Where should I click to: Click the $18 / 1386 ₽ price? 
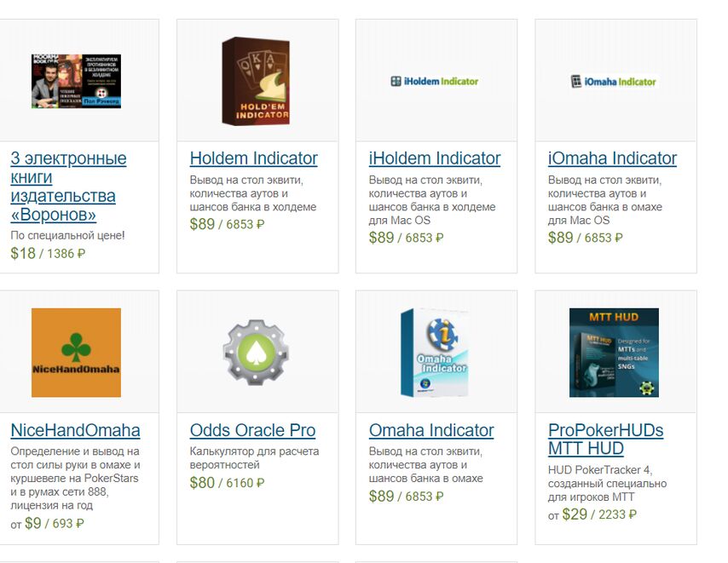click(48, 253)
